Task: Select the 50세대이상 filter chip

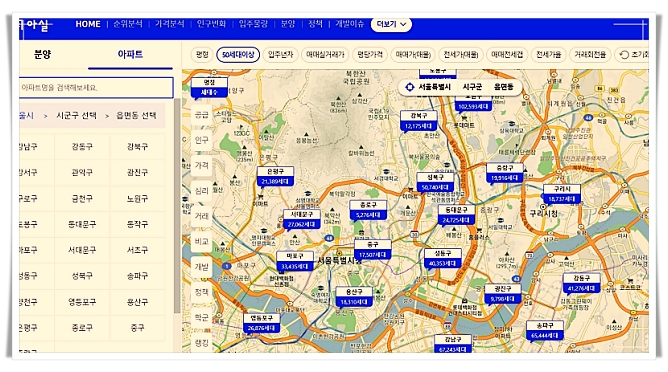Action: [x=238, y=55]
